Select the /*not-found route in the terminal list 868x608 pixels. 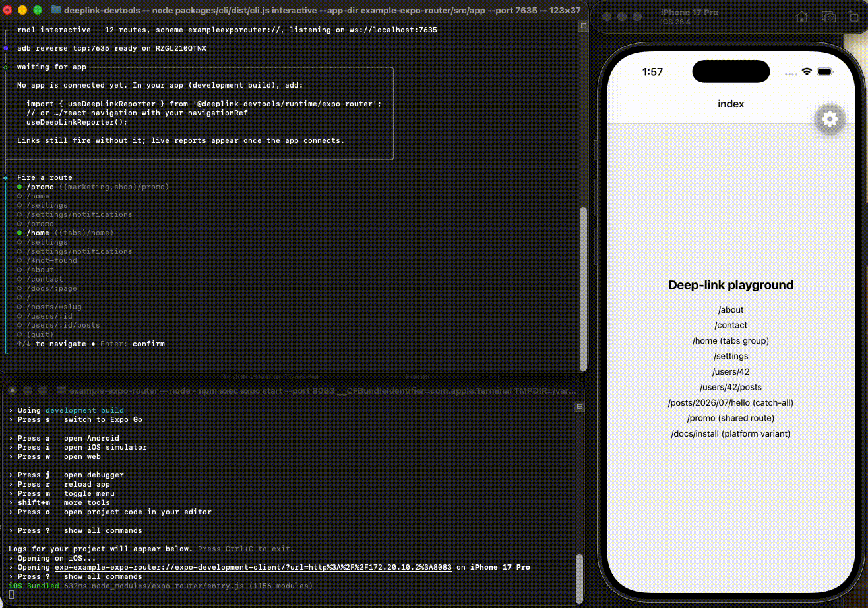47,260
